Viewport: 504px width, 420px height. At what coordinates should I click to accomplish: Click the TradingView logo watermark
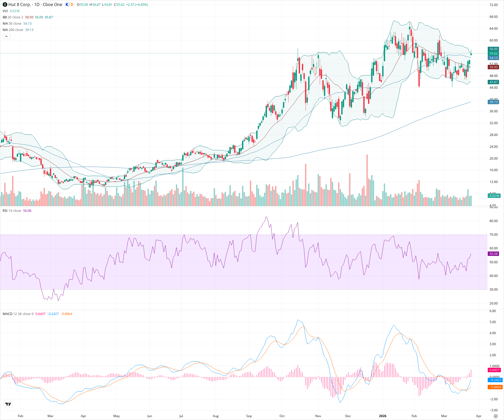pyautogui.click(x=8, y=404)
